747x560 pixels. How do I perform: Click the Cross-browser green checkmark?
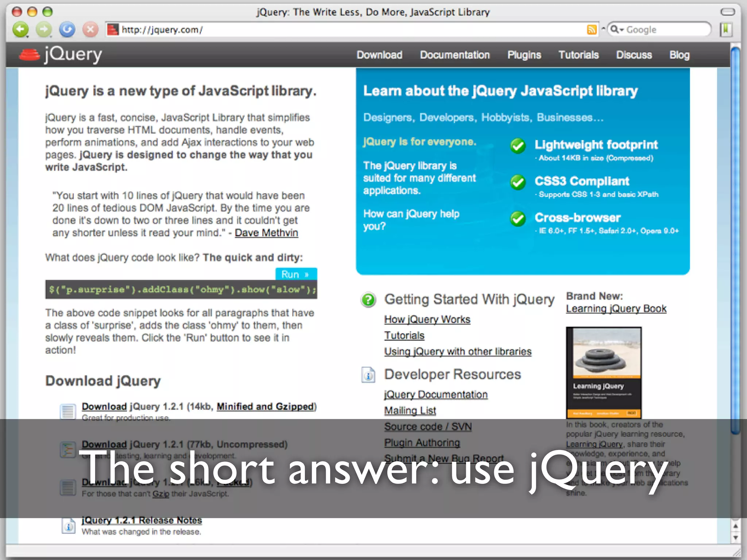pyautogui.click(x=518, y=218)
